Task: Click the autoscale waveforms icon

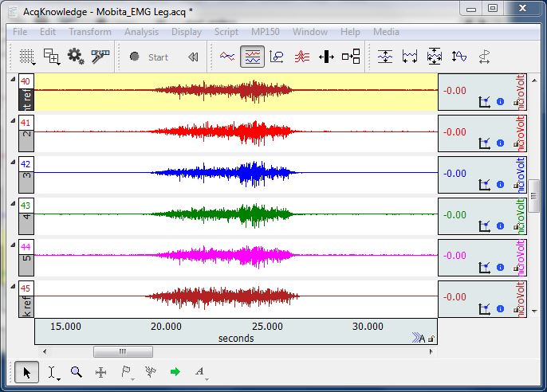Action: pos(385,57)
